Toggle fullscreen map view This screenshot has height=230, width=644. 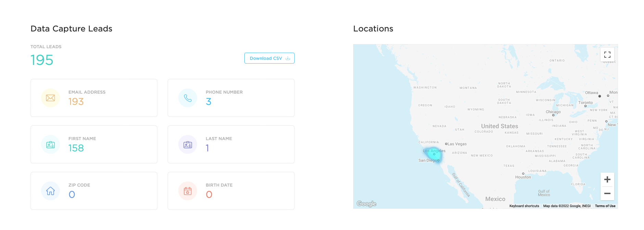607,55
